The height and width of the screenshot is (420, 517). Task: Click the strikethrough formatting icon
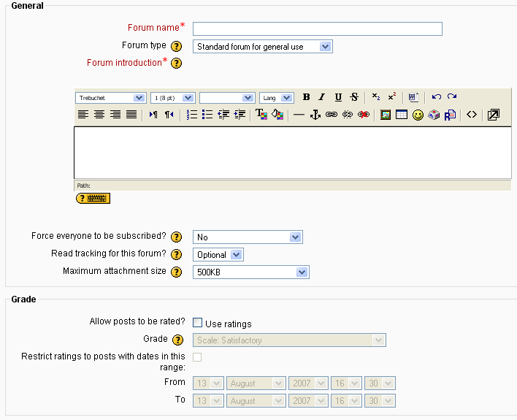354,97
